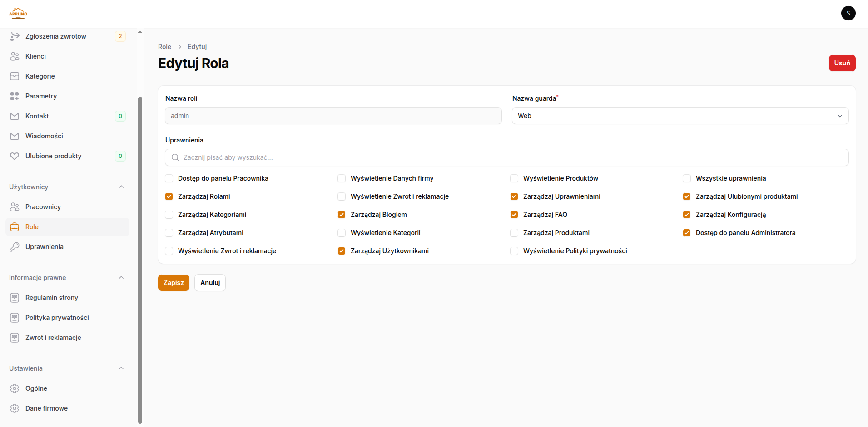Click the Ogólne settings gear icon
The image size is (868, 427).
(x=15, y=388)
